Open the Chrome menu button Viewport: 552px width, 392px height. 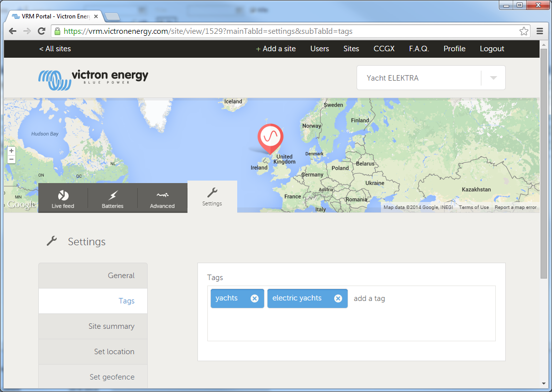click(x=540, y=31)
